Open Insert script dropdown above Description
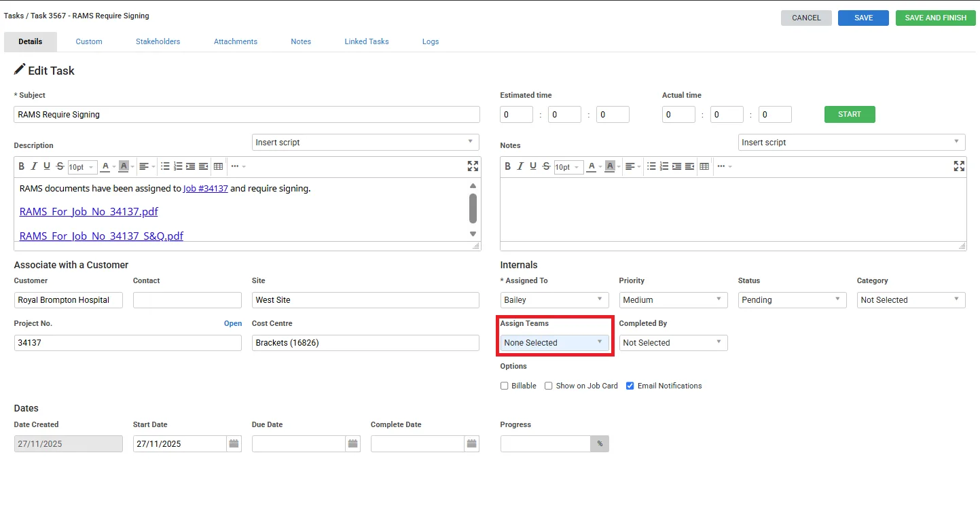The height and width of the screenshot is (512, 980). pyautogui.click(x=365, y=143)
